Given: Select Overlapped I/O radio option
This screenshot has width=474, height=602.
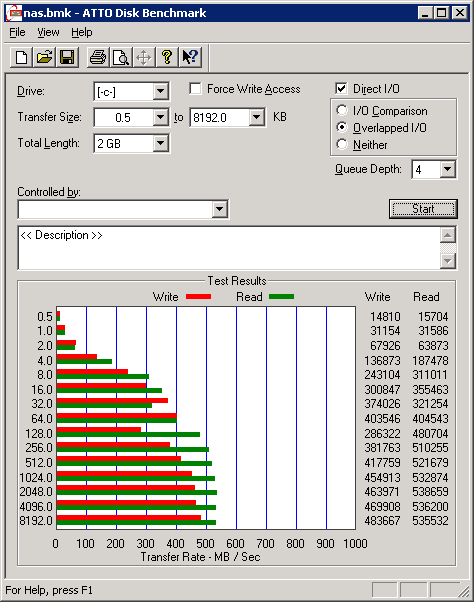Looking at the screenshot, I should 342,127.
